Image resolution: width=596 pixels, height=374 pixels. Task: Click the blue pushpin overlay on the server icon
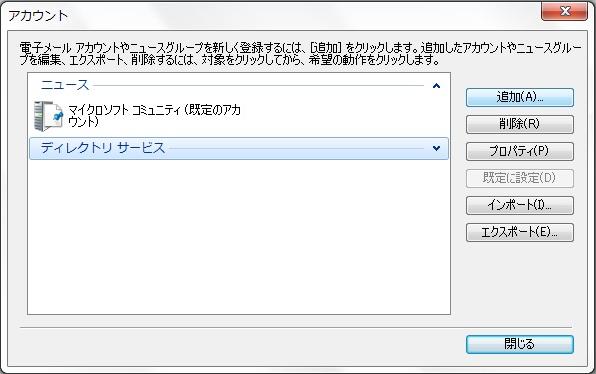click(x=57, y=116)
